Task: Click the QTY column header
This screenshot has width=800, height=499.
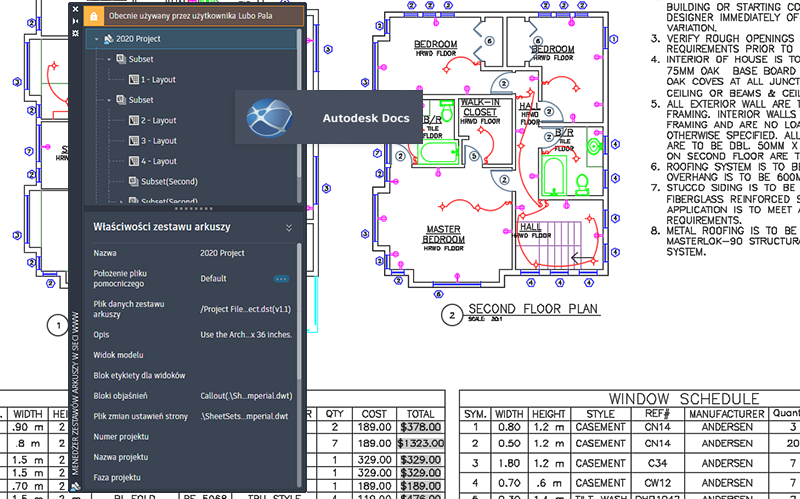Action: coord(335,414)
